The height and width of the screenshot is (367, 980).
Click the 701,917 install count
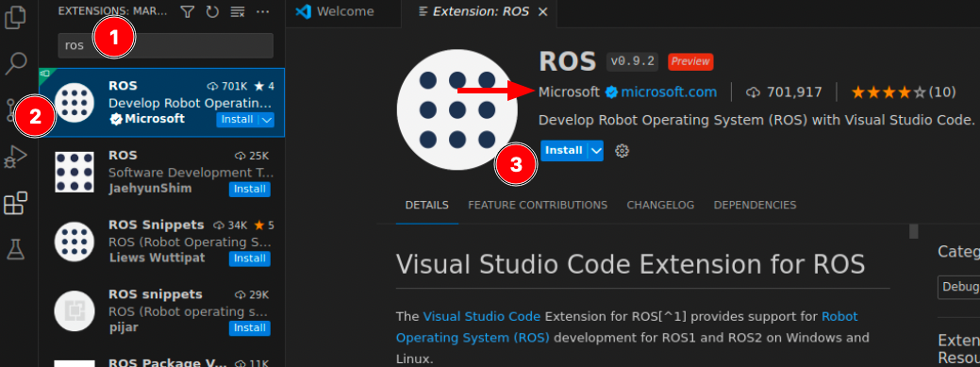pos(784,92)
